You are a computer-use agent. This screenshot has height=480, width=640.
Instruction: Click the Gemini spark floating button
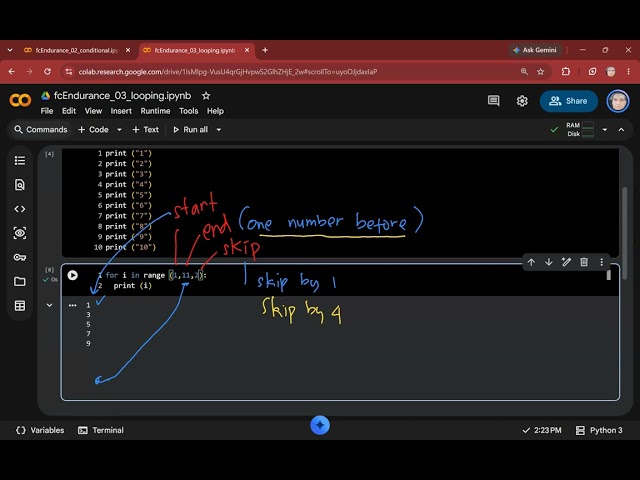pos(320,425)
